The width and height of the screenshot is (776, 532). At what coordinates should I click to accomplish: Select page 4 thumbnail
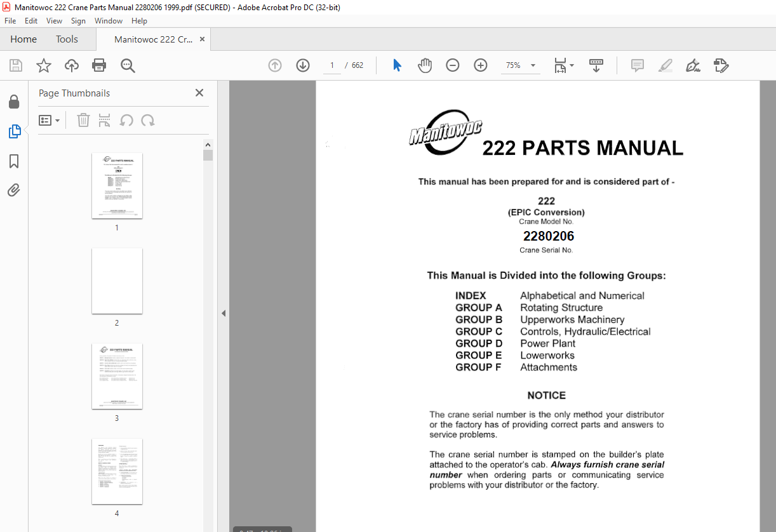tap(117, 471)
